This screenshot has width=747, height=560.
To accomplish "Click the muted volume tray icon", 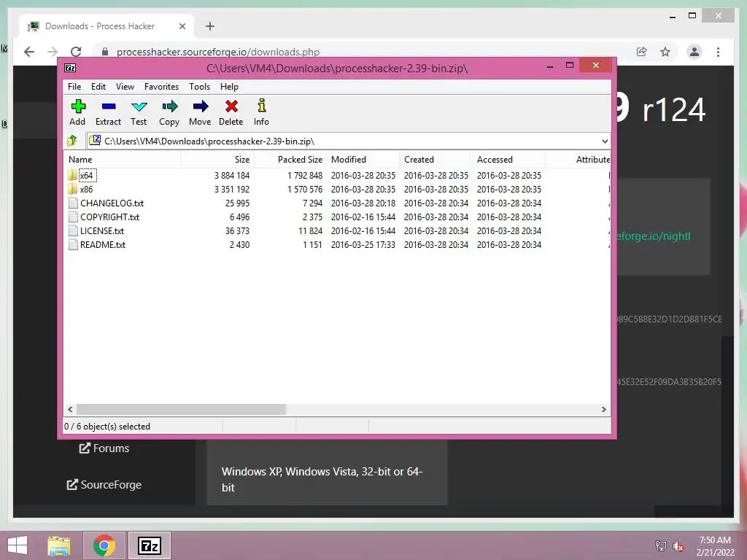I will 678,545.
